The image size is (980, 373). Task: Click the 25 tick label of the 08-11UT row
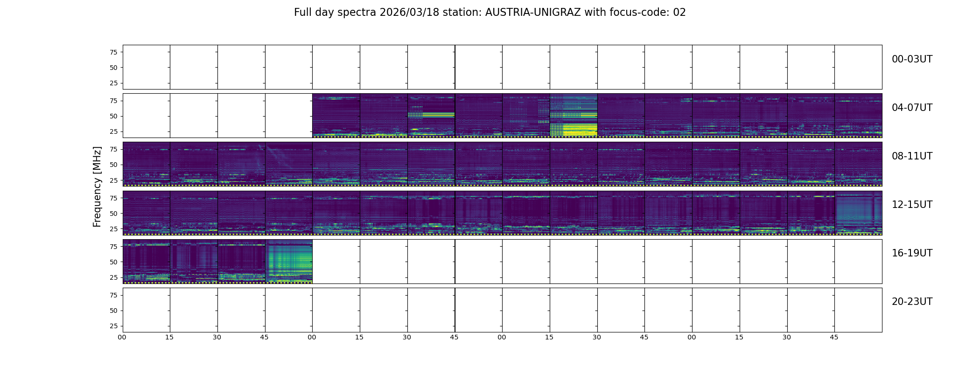click(113, 180)
